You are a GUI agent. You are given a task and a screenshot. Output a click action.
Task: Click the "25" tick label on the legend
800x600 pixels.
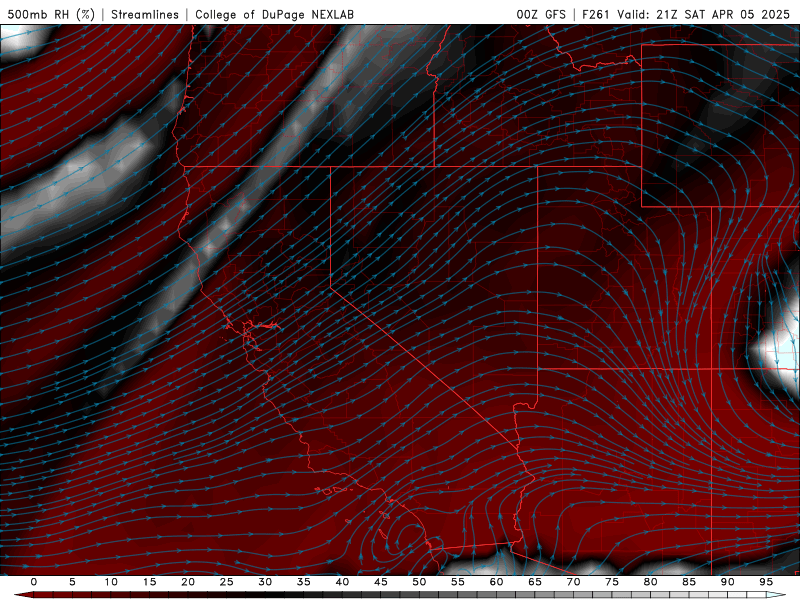[x=227, y=582]
